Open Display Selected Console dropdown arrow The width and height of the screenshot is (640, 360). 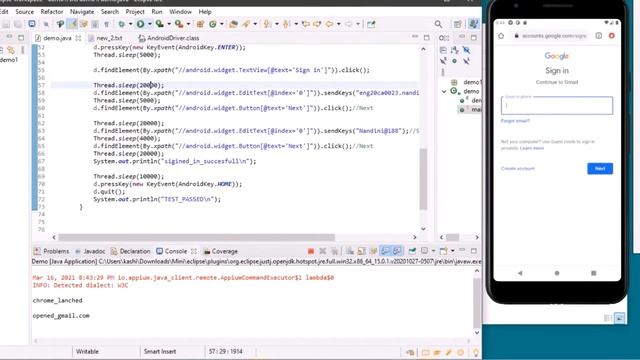[433, 251]
